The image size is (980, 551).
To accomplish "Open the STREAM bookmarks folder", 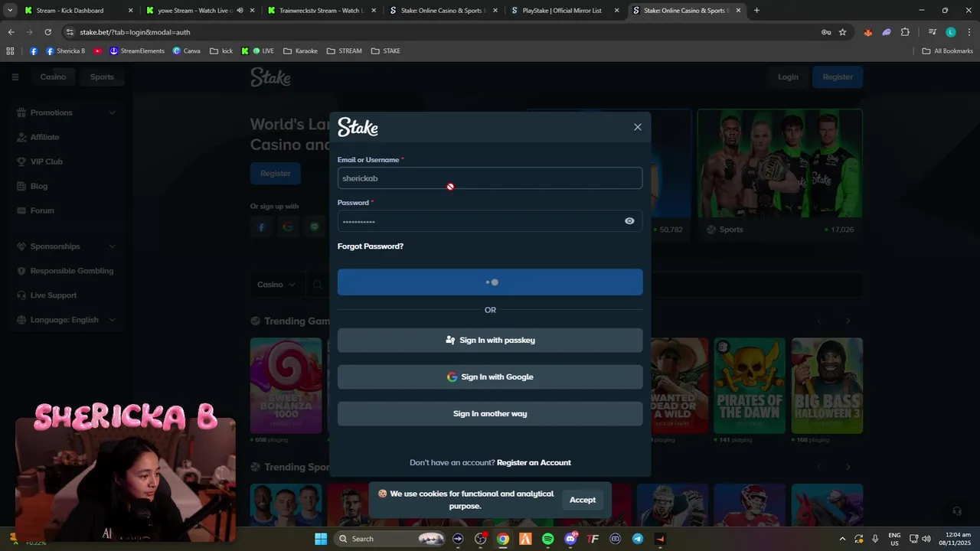I will pyautogui.click(x=344, y=51).
